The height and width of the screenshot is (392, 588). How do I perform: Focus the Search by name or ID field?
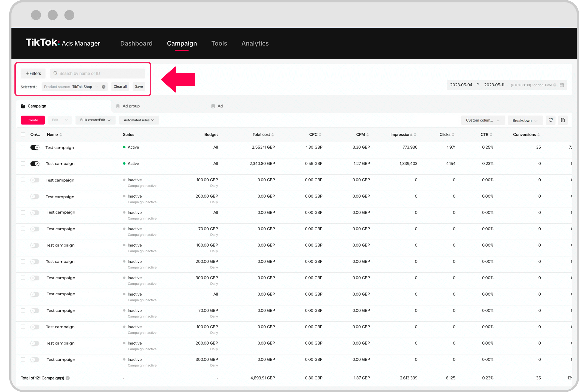pos(97,73)
